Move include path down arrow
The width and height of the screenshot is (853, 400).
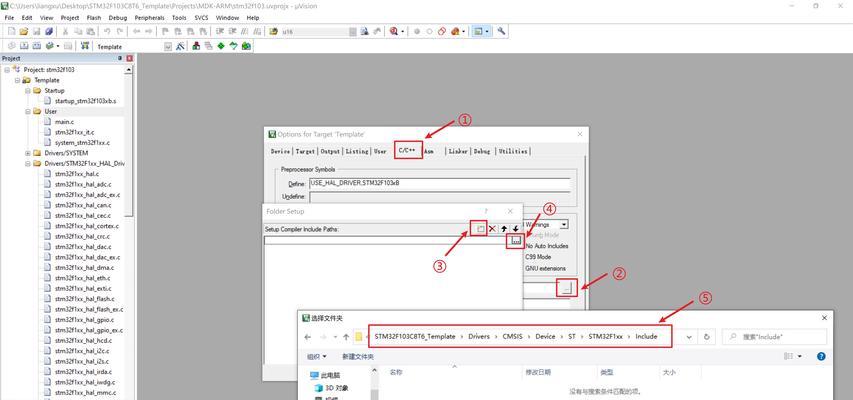pyautogui.click(x=515, y=229)
